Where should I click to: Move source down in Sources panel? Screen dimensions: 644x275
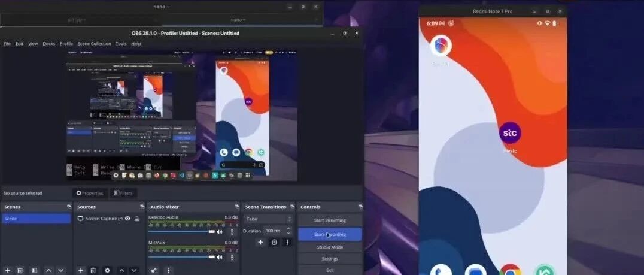pos(134,270)
